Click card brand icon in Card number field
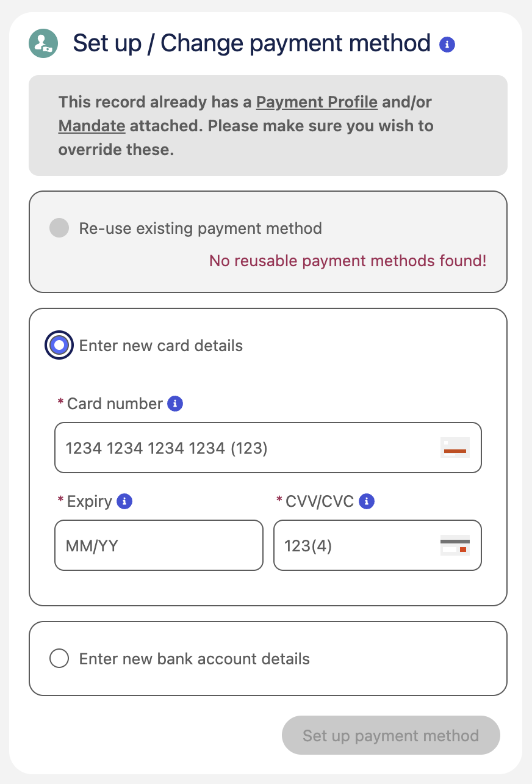 click(455, 448)
